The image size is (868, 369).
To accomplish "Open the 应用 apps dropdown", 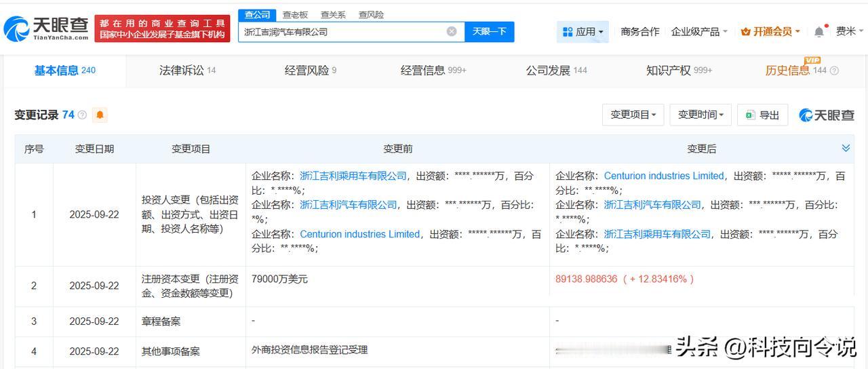I will click(x=583, y=31).
